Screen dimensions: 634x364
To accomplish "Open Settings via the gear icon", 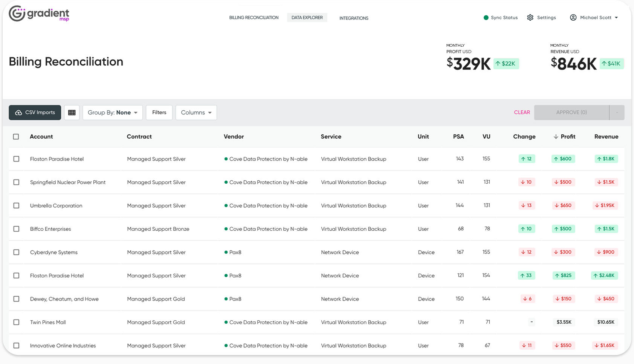I will 530,18.
